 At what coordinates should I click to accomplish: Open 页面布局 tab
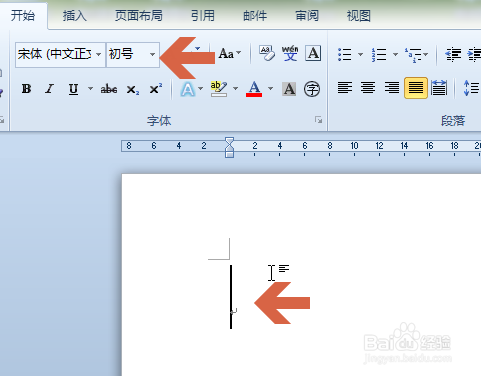(x=139, y=16)
